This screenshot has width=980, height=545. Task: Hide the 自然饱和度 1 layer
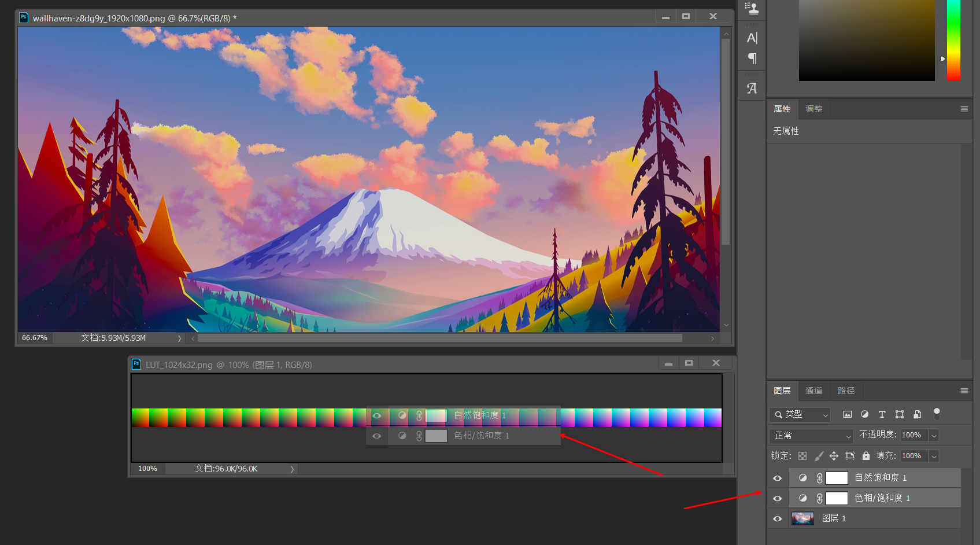point(778,478)
